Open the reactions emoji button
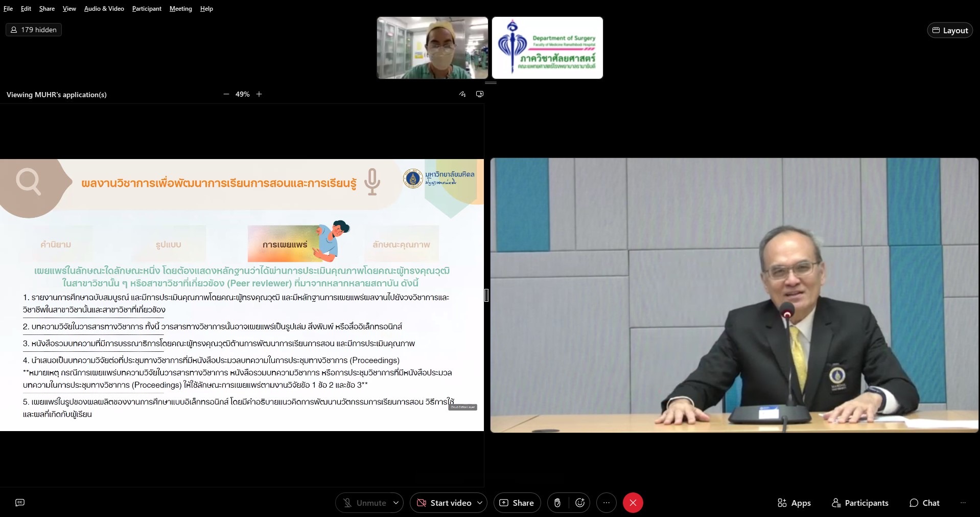The height and width of the screenshot is (517, 980). tap(580, 503)
